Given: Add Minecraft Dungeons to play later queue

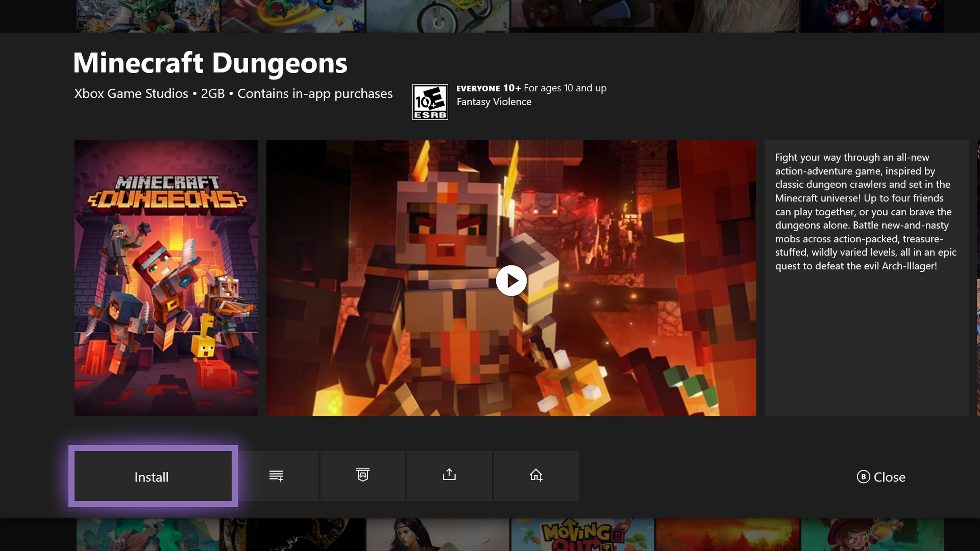Looking at the screenshot, I should [x=276, y=476].
